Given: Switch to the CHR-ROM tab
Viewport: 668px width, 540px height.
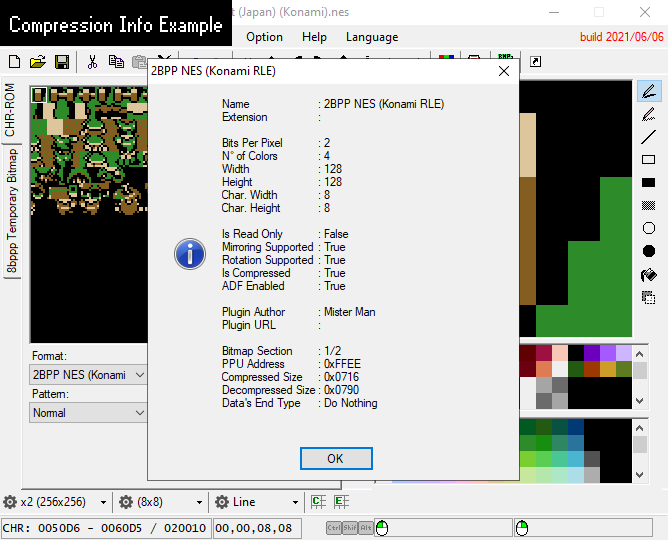Looking at the screenshot, I should (10, 110).
